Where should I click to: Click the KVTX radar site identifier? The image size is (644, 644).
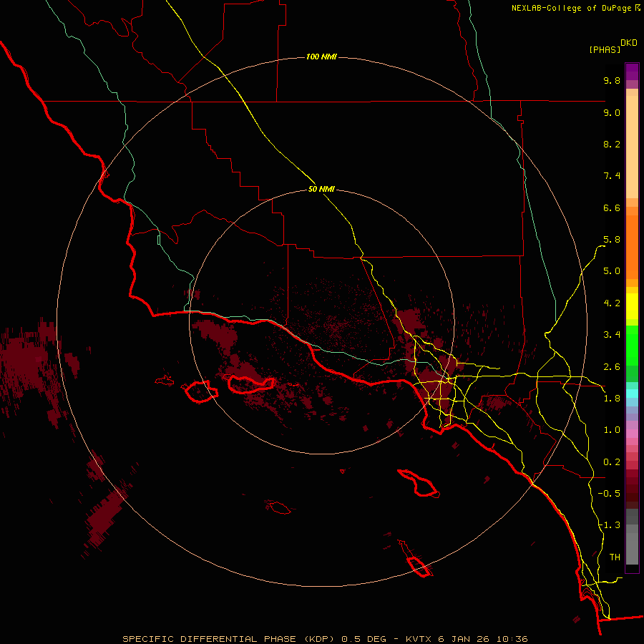(x=419, y=639)
